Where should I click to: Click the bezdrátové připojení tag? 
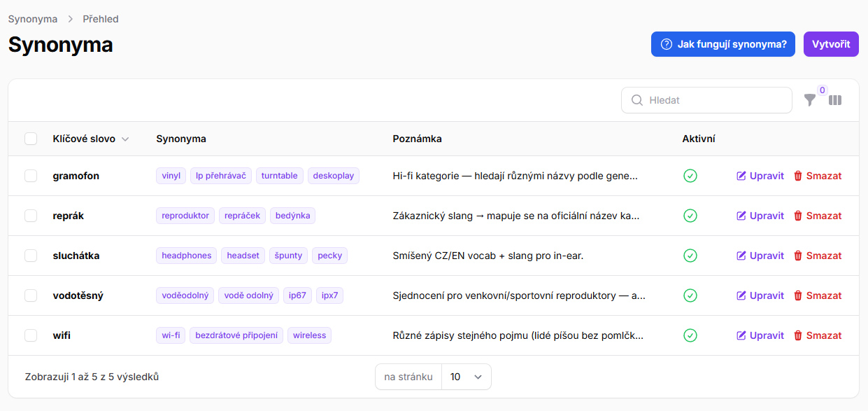point(236,335)
